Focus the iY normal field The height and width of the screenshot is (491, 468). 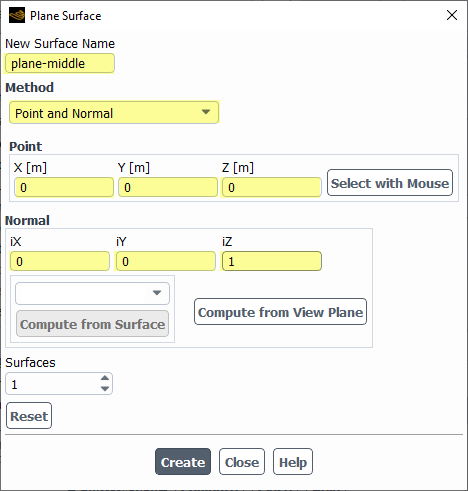click(166, 261)
